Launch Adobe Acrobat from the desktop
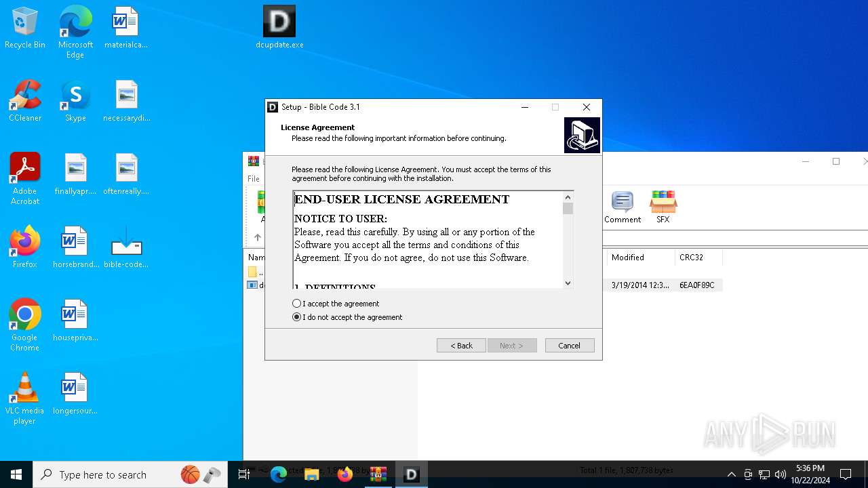This screenshot has height=488, width=868. 25,179
